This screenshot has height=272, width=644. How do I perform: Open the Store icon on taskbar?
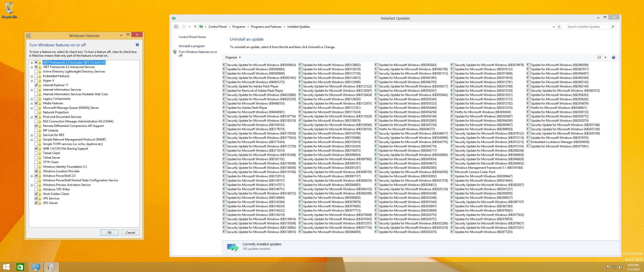pyautogui.click(x=20, y=267)
